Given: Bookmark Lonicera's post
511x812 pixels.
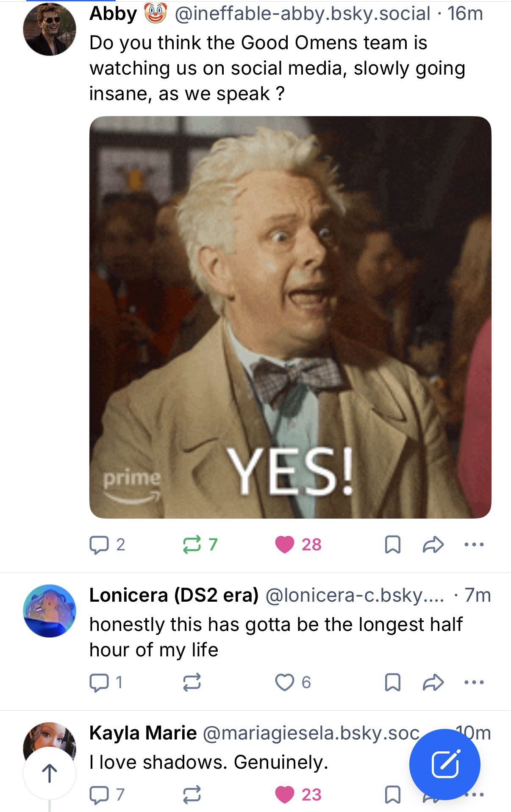Looking at the screenshot, I should [x=392, y=683].
